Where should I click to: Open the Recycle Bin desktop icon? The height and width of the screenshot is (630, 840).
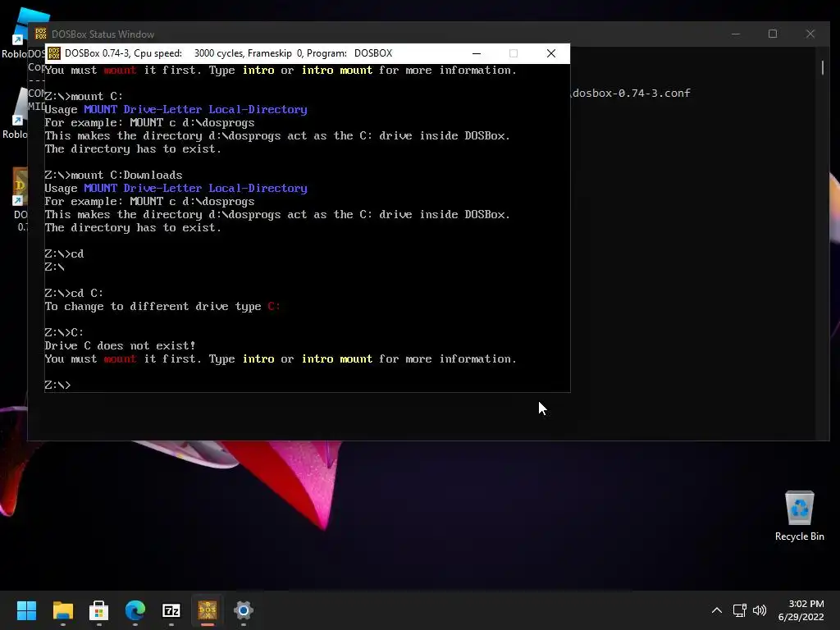[x=799, y=516]
